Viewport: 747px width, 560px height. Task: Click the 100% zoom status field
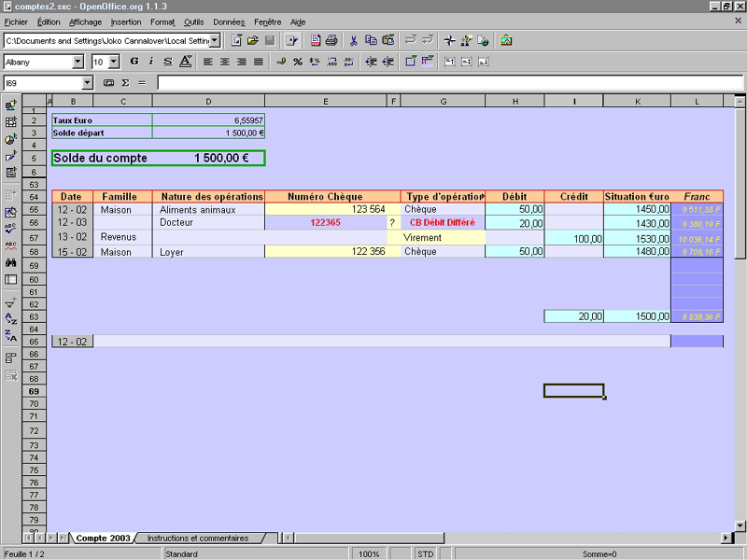[x=369, y=553]
